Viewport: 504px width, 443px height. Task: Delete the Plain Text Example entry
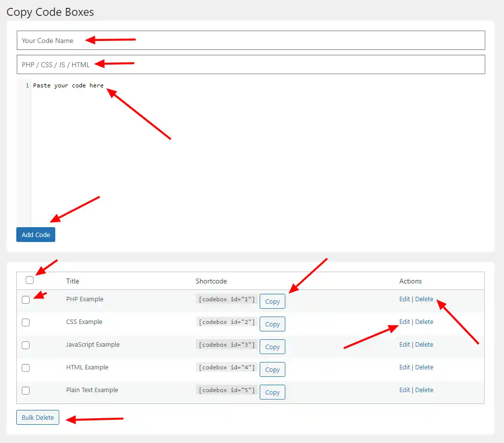tap(424, 390)
